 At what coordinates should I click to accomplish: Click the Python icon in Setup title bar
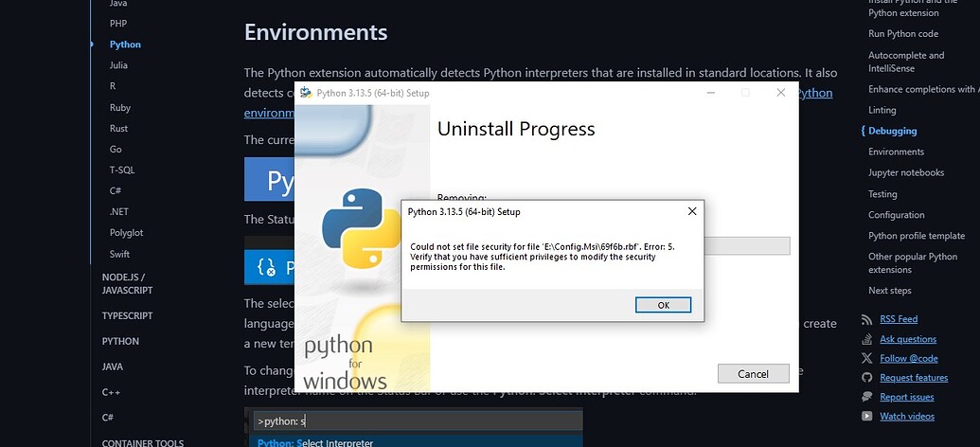(306, 93)
